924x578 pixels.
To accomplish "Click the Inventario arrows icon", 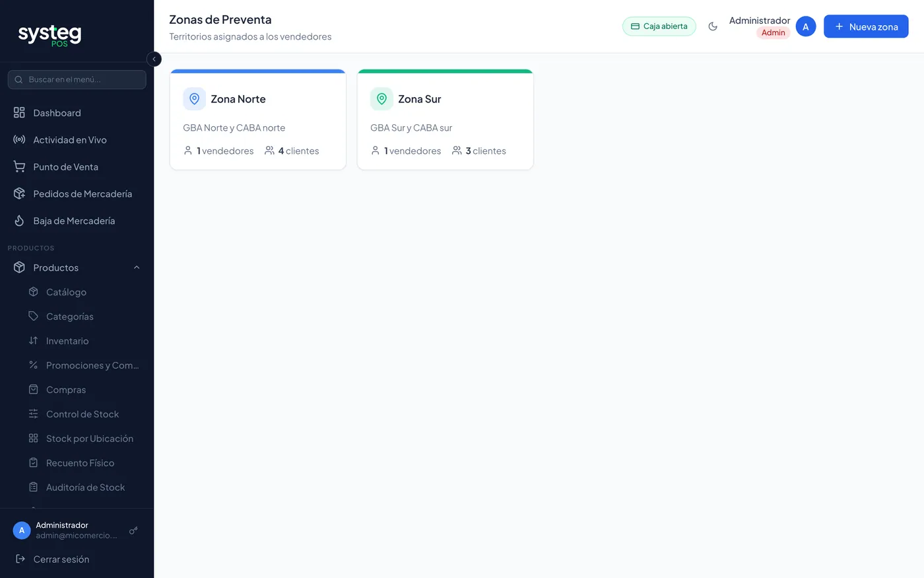I will click(34, 341).
